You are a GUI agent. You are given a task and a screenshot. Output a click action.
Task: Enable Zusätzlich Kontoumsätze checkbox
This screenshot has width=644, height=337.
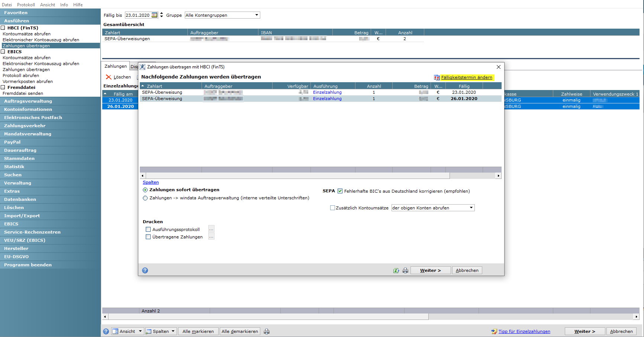point(332,208)
